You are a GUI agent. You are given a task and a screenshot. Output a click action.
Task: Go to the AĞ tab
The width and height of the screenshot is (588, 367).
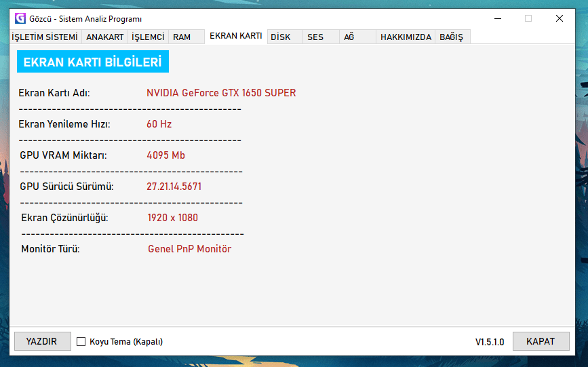click(x=357, y=37)
